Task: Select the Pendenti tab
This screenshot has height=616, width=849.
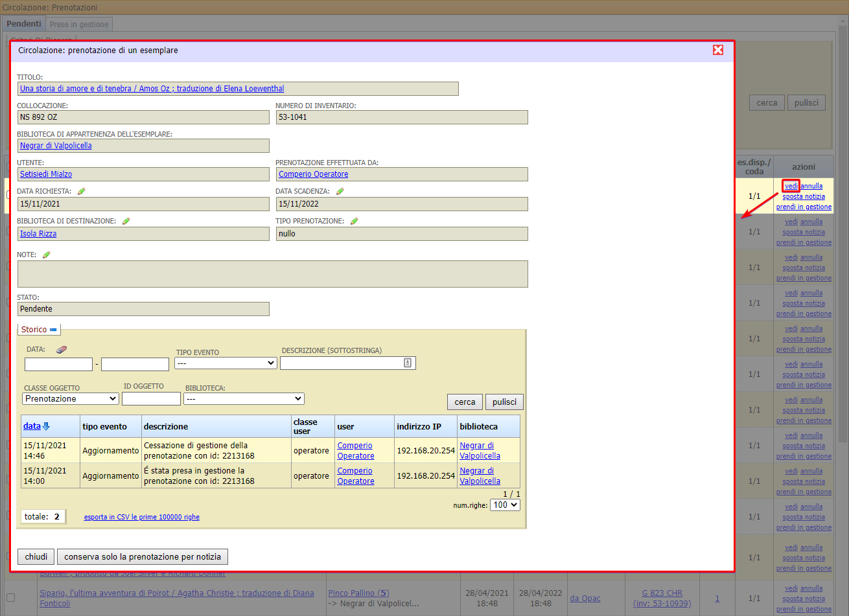Action: pyautogui.click(x=24, y=24)
